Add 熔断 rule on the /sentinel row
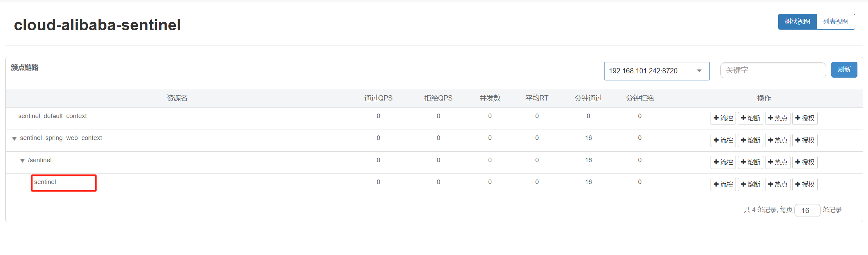This screenshot has width=868, height=255. point(750,162)
